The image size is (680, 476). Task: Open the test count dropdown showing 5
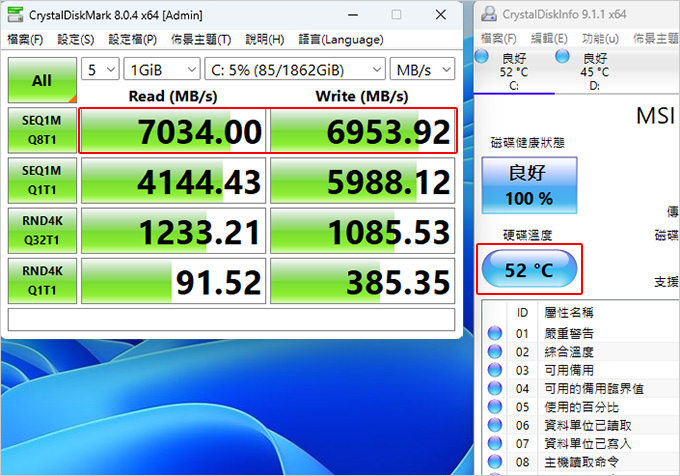click(x=100, y=69)
